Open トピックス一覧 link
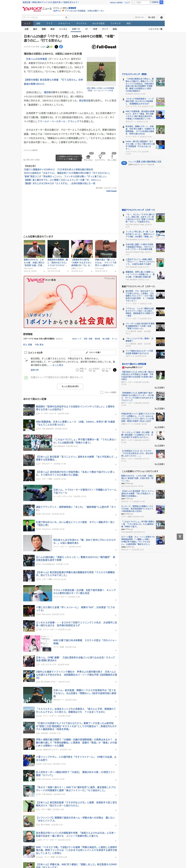This screenshot has width=186, height=868. (156, 29)
